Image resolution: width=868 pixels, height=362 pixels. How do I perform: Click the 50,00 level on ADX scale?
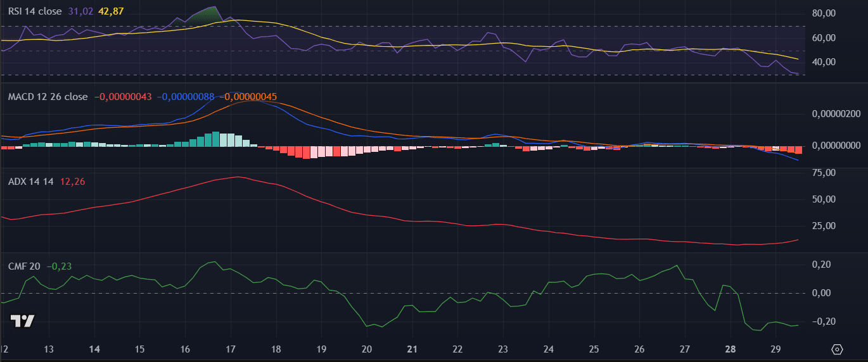click(x=823, y=199)
